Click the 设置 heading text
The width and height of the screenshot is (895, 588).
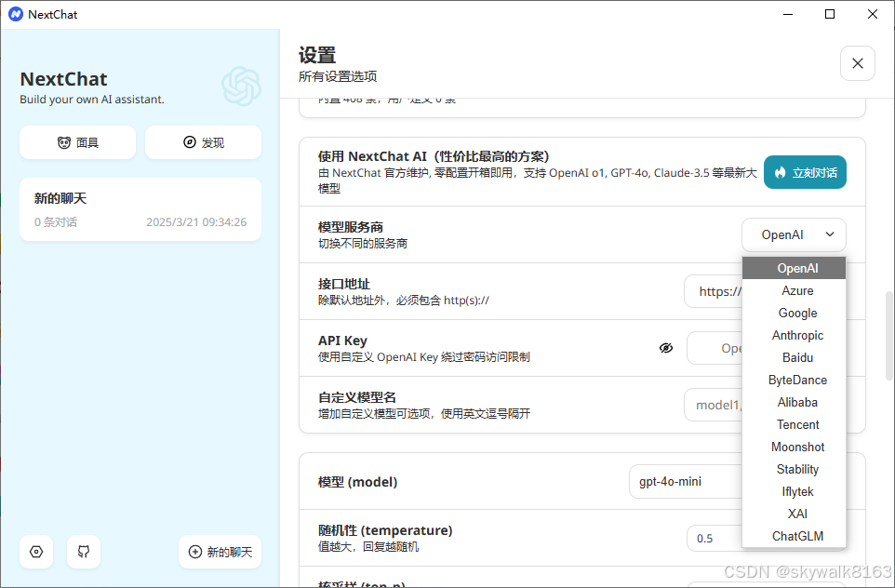click(x=317, y=56)
